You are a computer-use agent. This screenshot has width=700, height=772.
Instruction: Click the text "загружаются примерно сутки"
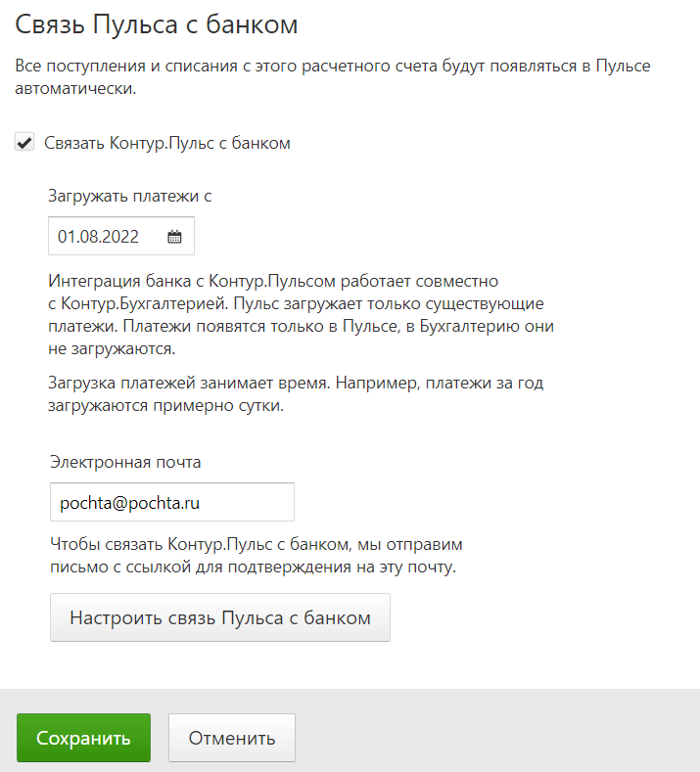pos(166,406)
